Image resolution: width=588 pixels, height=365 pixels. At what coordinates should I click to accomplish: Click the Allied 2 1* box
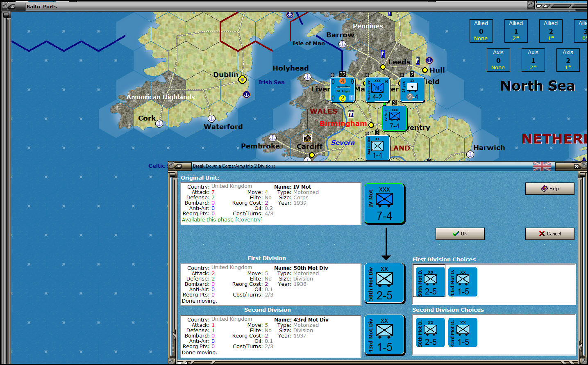[551, 31]
